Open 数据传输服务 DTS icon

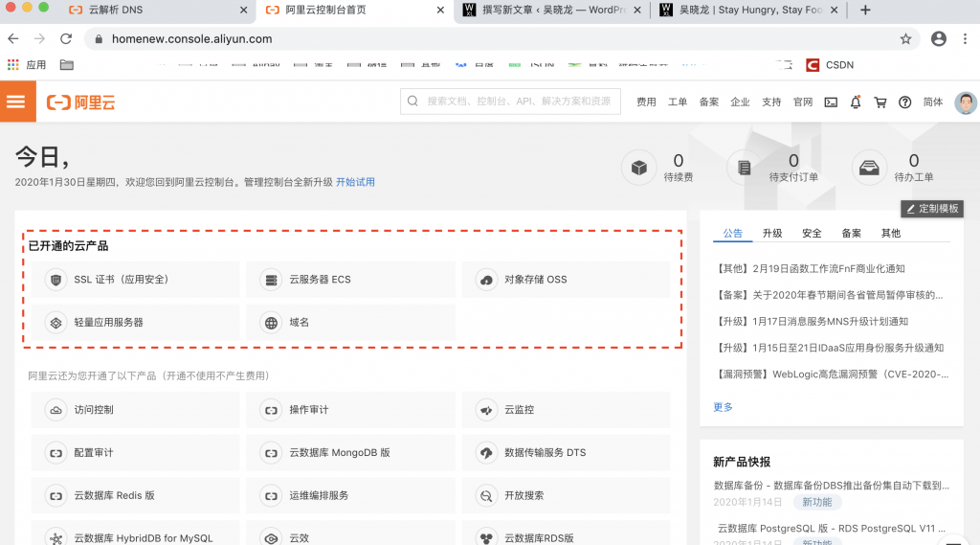[x=486, y=453]
